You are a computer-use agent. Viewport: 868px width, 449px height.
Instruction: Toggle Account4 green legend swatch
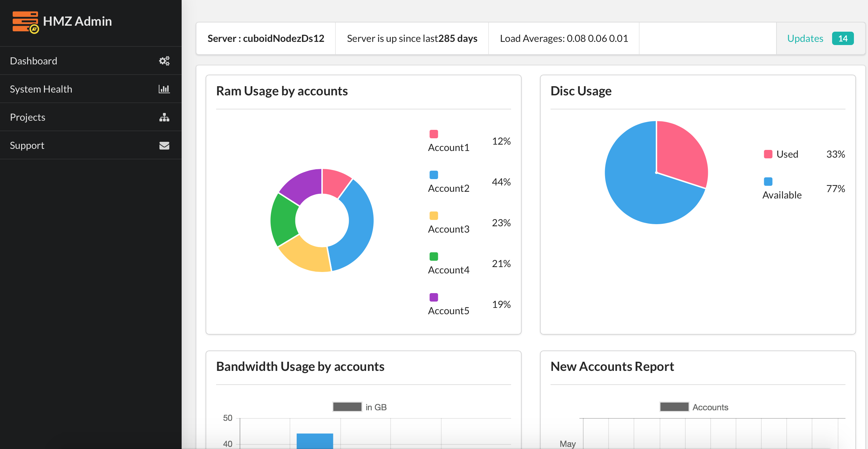[x=434, y=257]
